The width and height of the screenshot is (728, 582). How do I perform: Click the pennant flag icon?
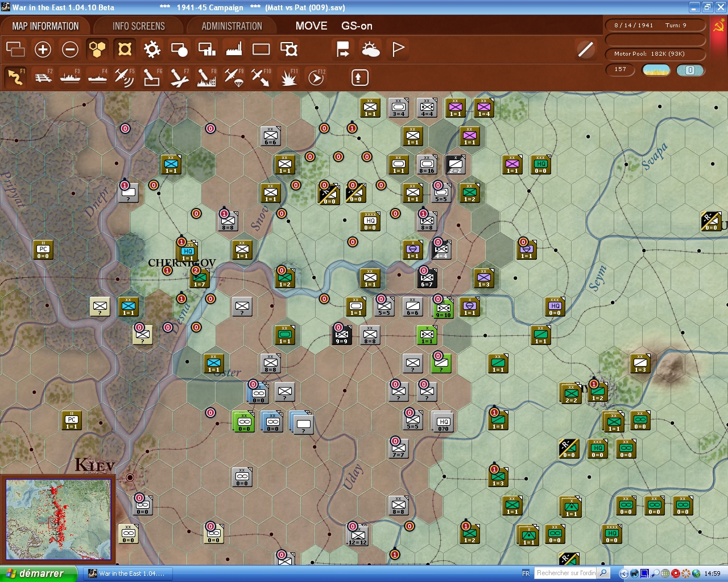tap(398, 49)
